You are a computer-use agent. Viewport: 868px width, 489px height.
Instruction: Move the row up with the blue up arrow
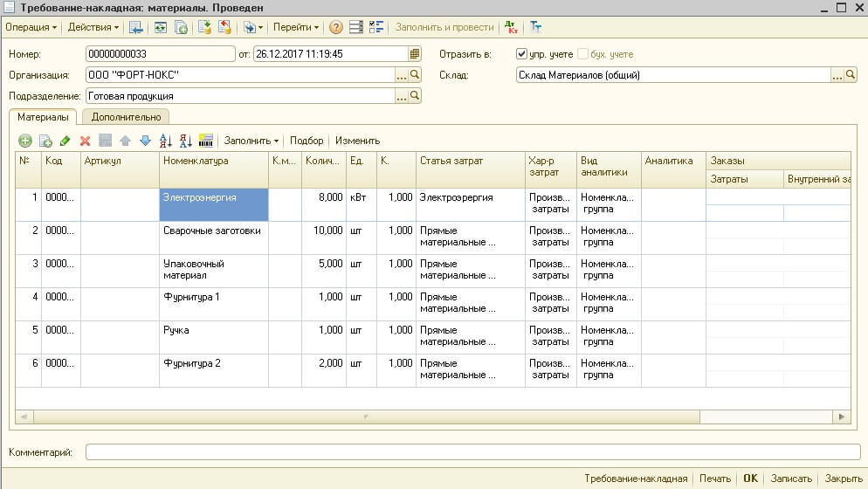pyautogui.click(x=125, y=141)
